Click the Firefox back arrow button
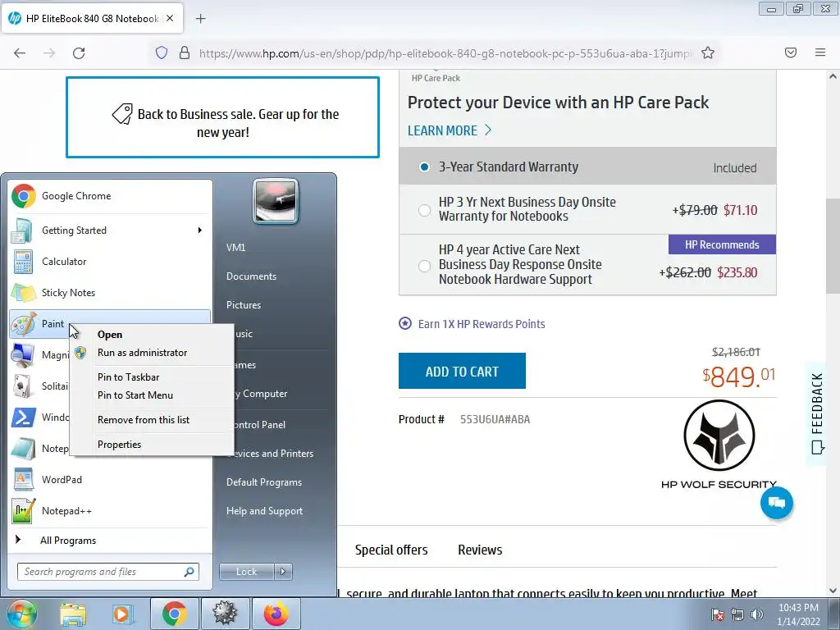This screenshot has height=630, width=840. click(20, 53)
